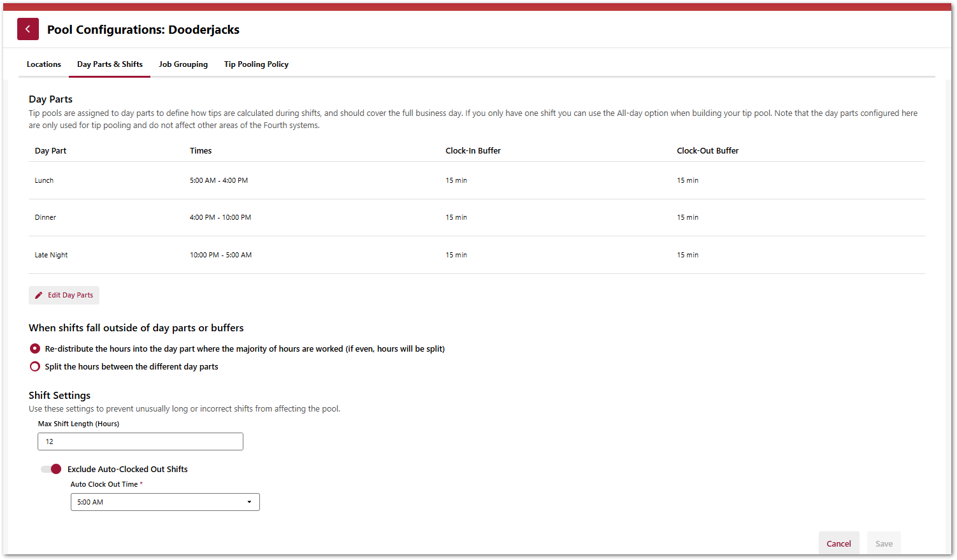Select the Re-distribute the hours radio option
The width and height of the screenshot is (957, 560).
pyautogui.click(x=35, y=349)
